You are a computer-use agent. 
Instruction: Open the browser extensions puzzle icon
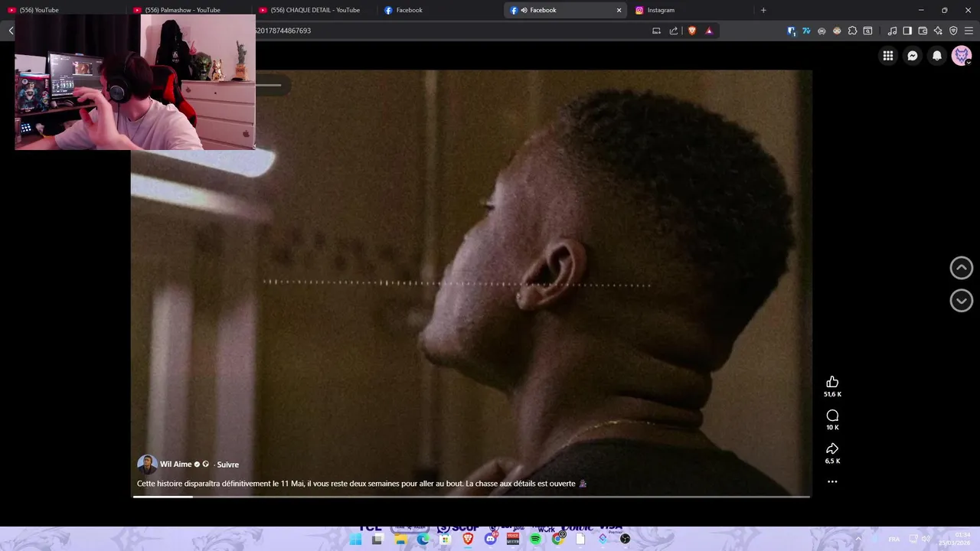click(852, 31)
